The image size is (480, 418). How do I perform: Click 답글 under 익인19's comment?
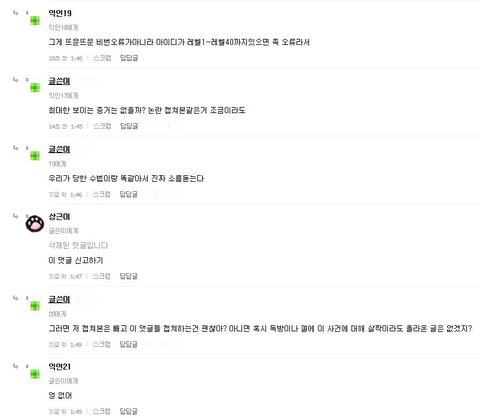(x=129, y=58)
